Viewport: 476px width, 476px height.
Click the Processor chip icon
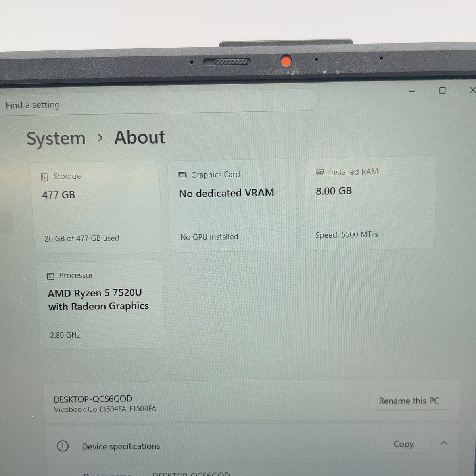[x=50, y=276]
